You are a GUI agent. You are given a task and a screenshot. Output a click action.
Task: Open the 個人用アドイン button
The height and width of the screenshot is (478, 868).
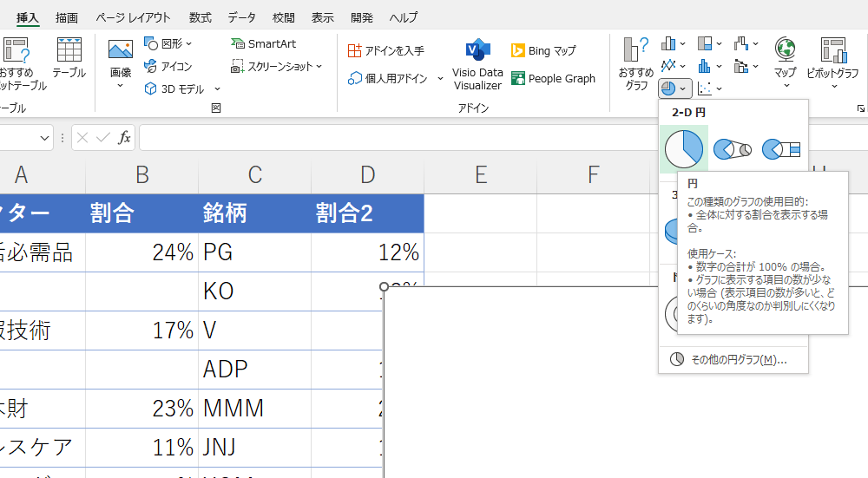tap(387, 79)
